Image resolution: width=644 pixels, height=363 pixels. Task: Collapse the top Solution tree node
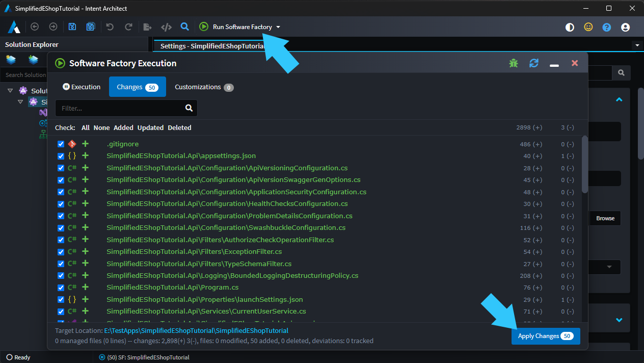[x=11, y=91]
